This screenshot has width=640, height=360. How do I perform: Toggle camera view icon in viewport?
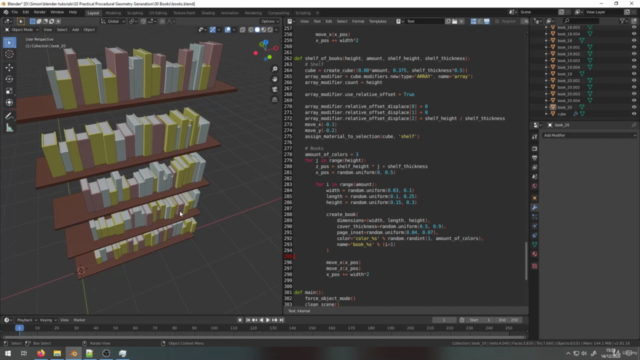[275, 89]
